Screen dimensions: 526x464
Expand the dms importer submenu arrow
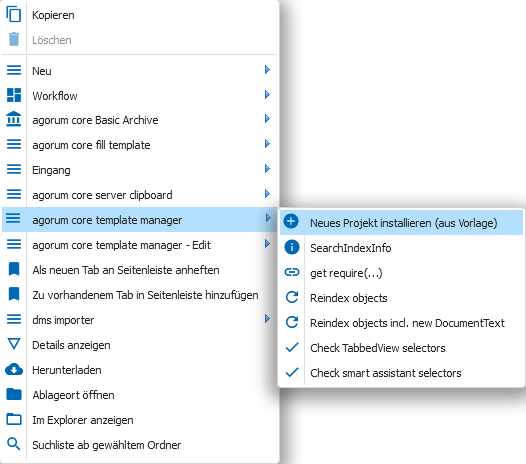(x=267, y=318)
